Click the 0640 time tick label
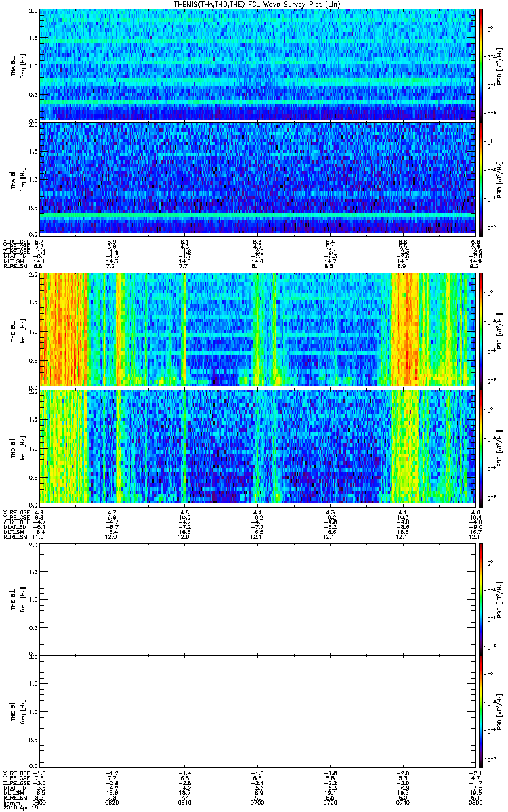The image size is (508, 812). 184,802
